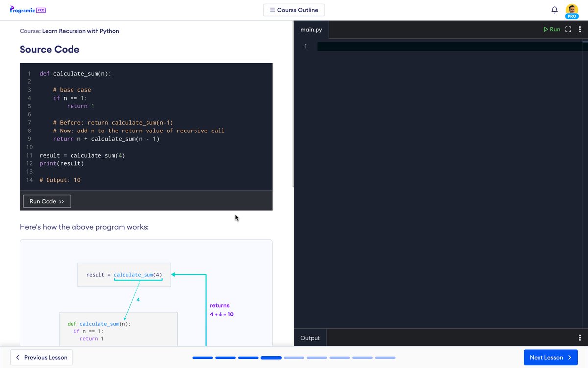
Task: Click the list icon in Course Outline button
Action: 272,10
